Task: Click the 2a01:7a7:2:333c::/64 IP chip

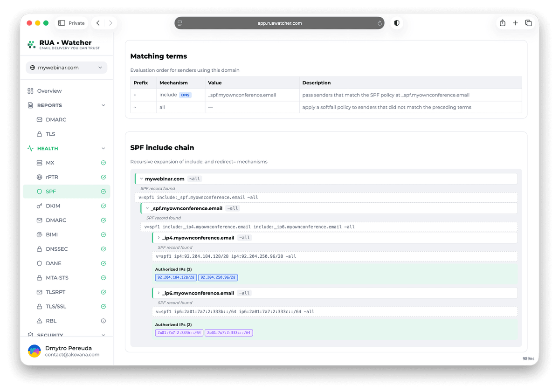Action: [x=229, y=333]
